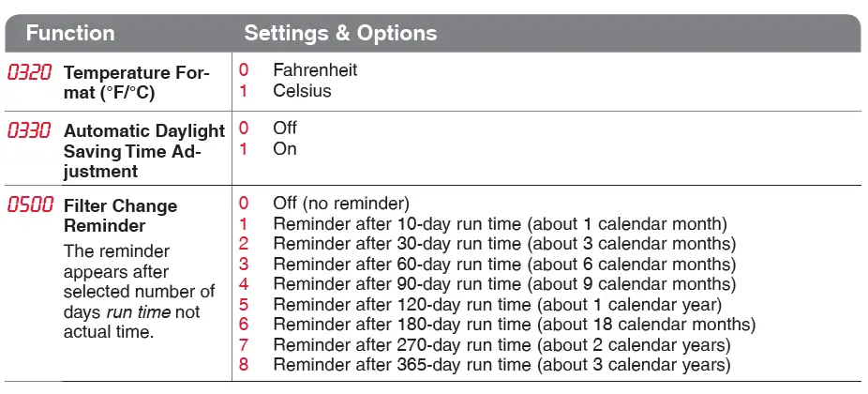This screenshot has width=868, height=394.
Task: Click the Automatic Daylight Saving Time label
Action: tap(144, 151)
